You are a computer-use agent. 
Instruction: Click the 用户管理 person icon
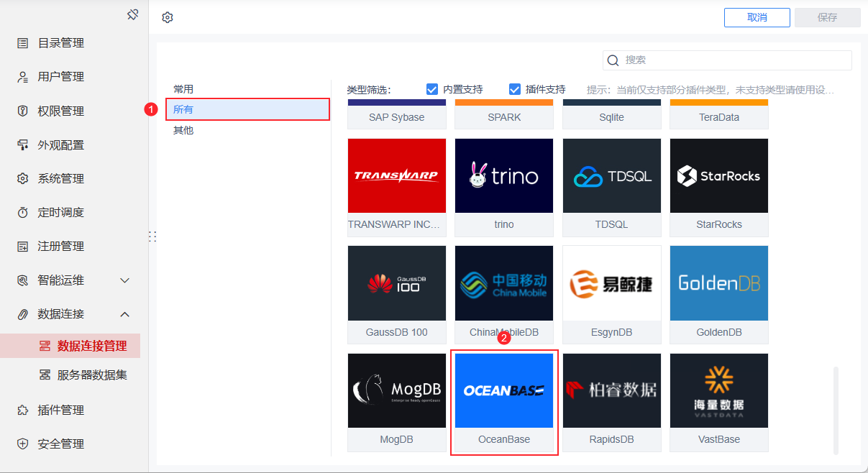tap(23, 77)
